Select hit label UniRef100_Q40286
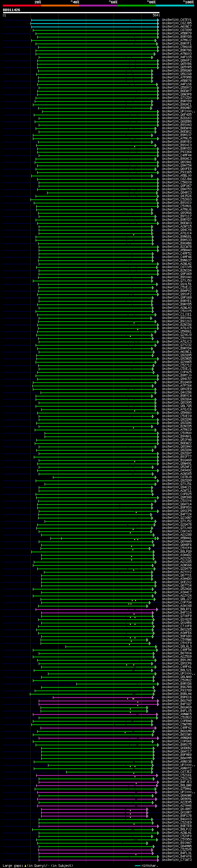Screen dimensions: 197x868 tap(177, 392)
